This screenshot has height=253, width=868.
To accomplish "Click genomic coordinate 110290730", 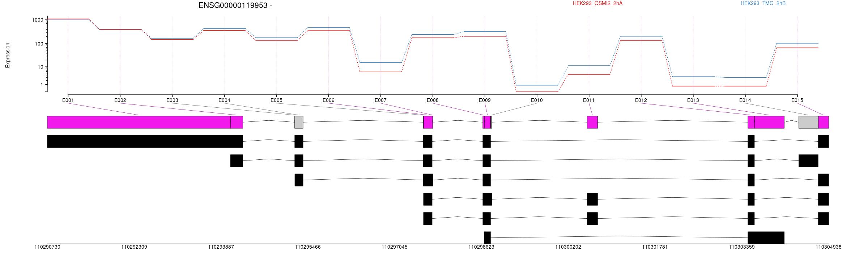I will coord(47,247).
